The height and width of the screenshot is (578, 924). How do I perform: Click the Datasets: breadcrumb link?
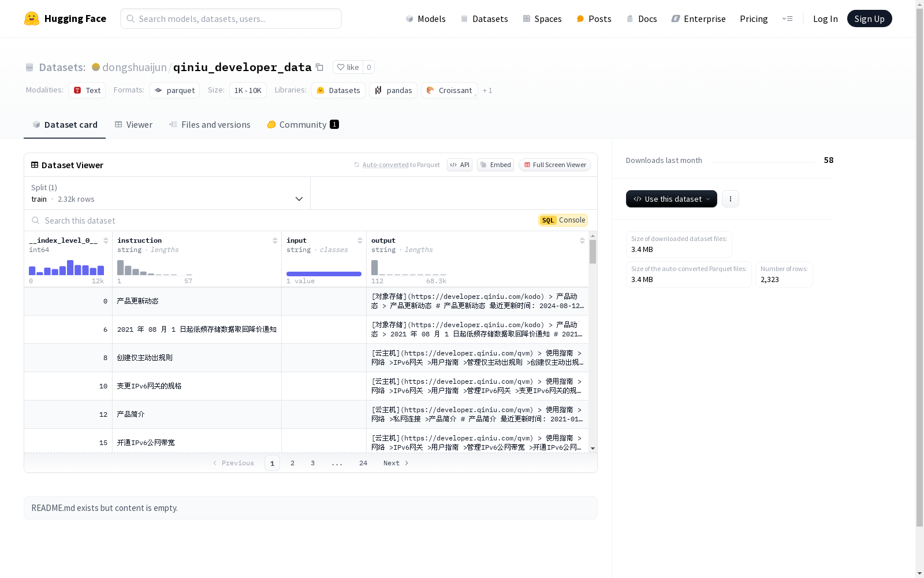pos(62,67)
